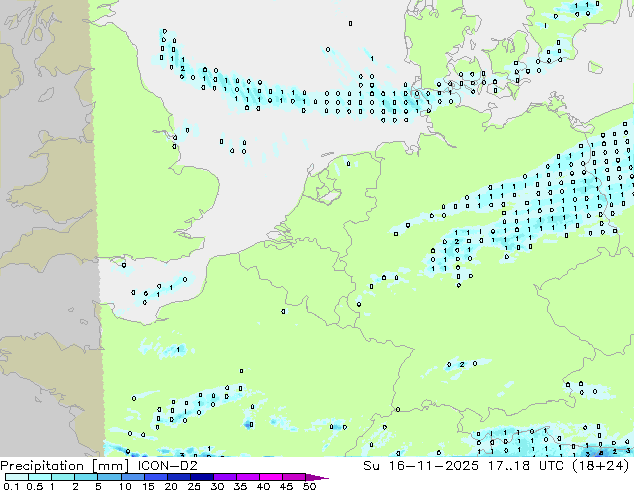
Task: Click the '25' legend scale value
Action: coord(194,486)
